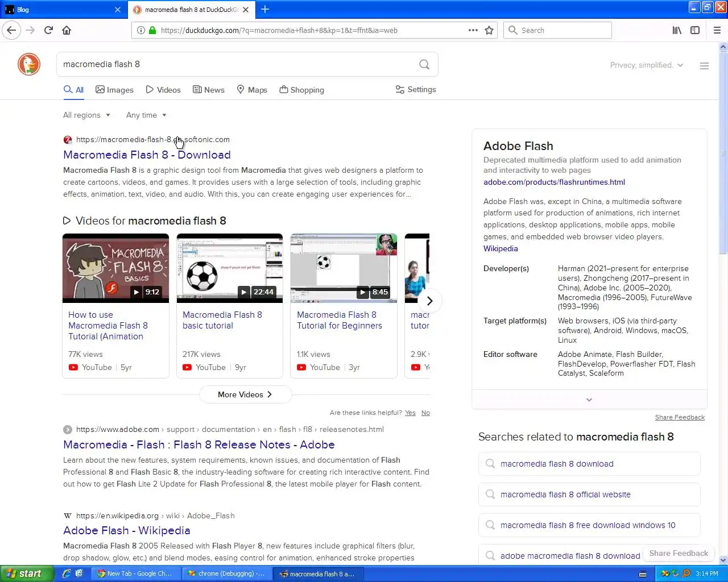Open adobe.com/products/flashruntimes.html link
Image resolution: width=728 pixels, height=582 pixels.
554,182
